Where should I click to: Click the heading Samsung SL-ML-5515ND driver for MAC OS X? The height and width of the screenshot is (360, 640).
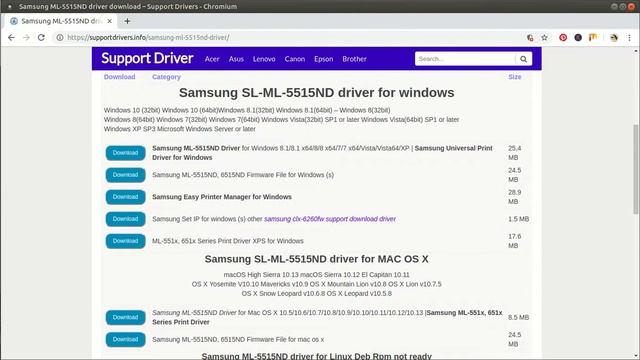316,259
